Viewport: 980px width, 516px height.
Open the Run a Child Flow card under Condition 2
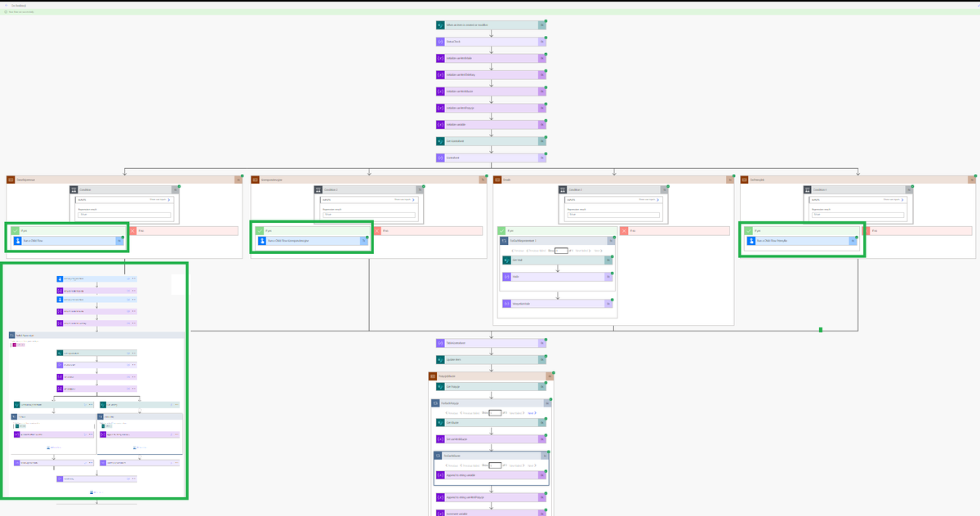point(313,241)
